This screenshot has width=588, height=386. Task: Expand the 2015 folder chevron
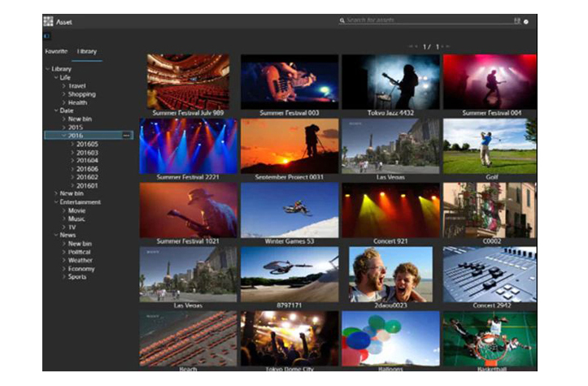64,128
